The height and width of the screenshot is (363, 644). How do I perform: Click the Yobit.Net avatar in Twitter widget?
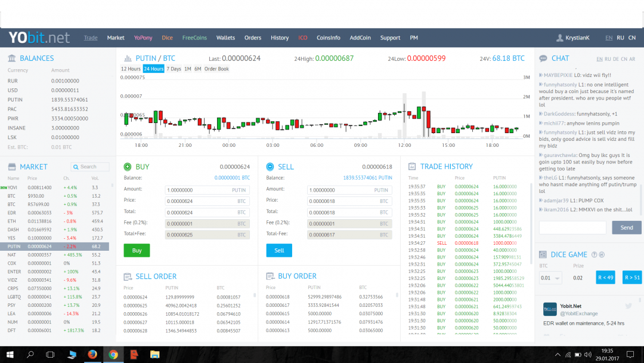(x=549, y=309)
